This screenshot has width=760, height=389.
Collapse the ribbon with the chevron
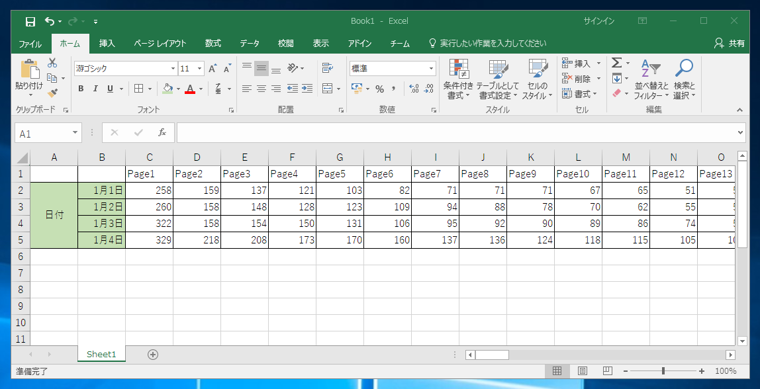pos(740,110)
